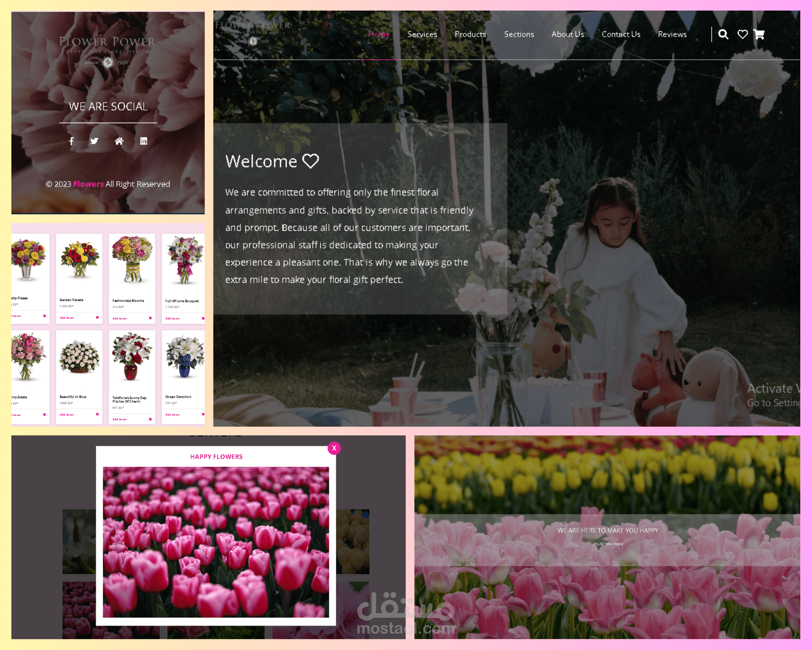The image size is (812, 650).
Task: Click the home icon under We Are Social
Action: tap(119, 141)
